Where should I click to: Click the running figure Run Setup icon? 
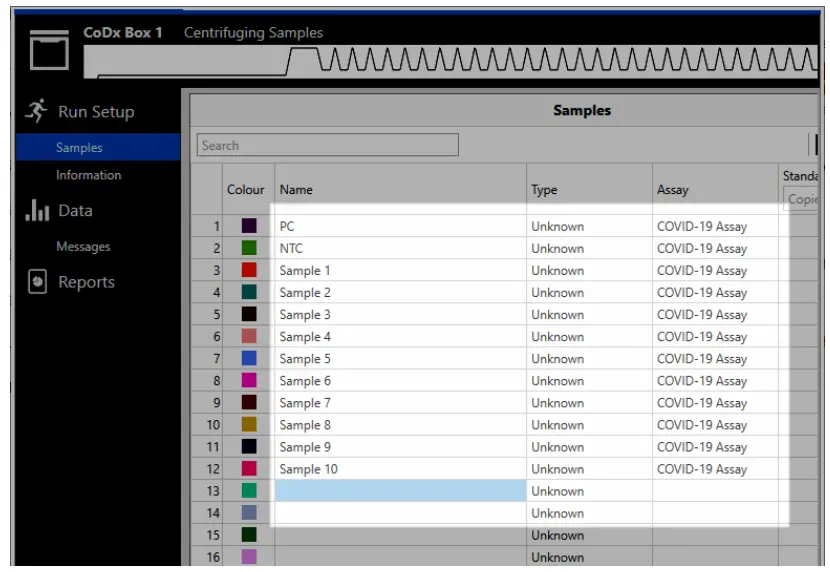[x=37, y=111]
